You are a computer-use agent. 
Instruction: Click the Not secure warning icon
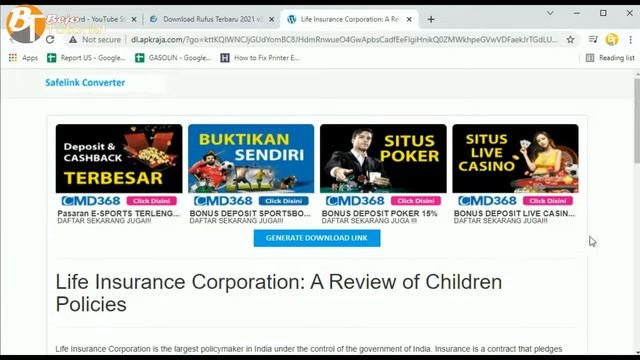(73, 40)
